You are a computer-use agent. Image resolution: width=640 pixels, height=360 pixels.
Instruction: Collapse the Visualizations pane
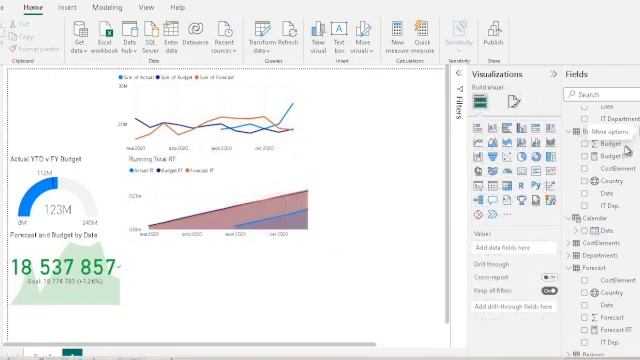point(553,74)
